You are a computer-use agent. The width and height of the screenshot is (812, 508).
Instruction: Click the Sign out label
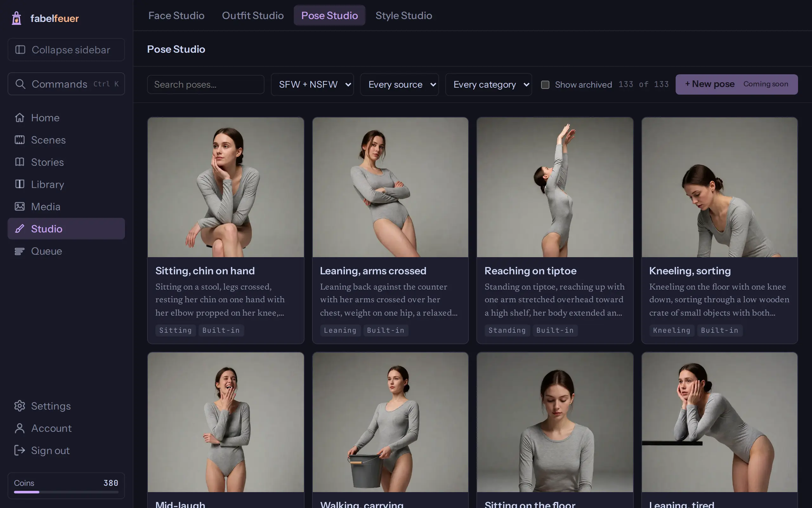tap(50, 451)
